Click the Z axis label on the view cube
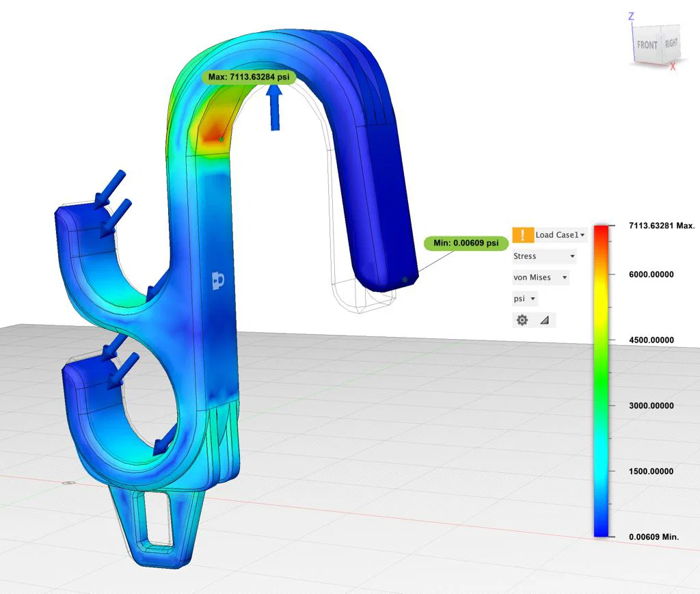The image size is (700, 594). pyautogui.click(x=631, y=16)
